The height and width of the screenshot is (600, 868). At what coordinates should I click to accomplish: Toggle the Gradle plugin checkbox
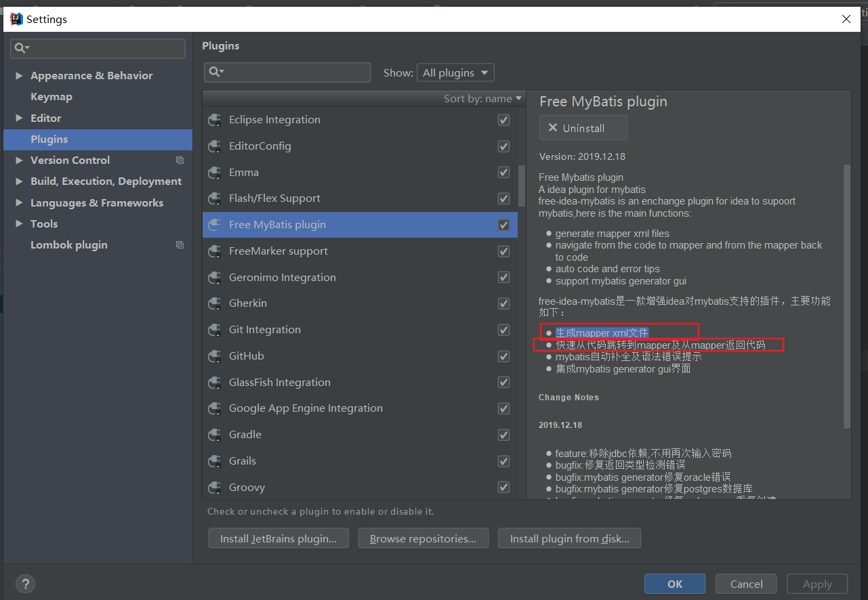(x=503, y=435)
